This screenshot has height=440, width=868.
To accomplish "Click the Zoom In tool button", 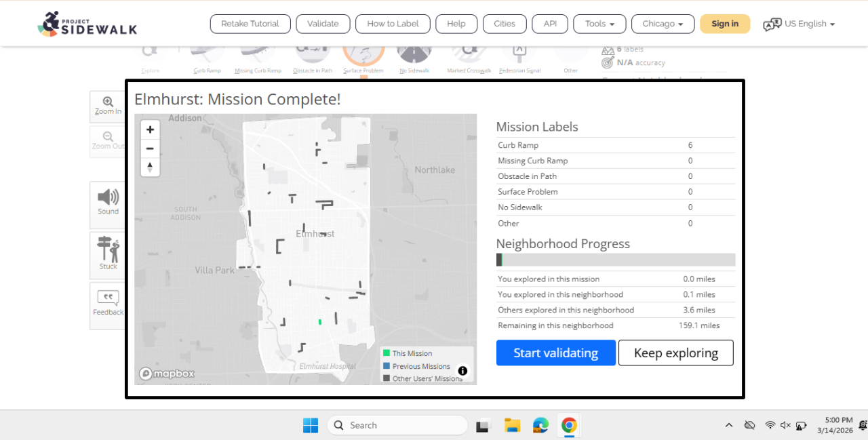I will [x=108, y=106].
